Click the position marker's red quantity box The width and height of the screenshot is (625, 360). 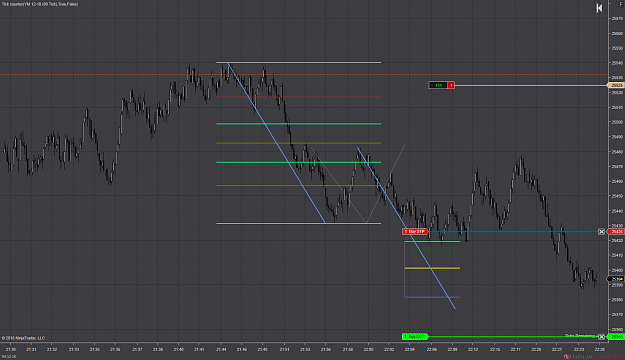click(451, 85)
